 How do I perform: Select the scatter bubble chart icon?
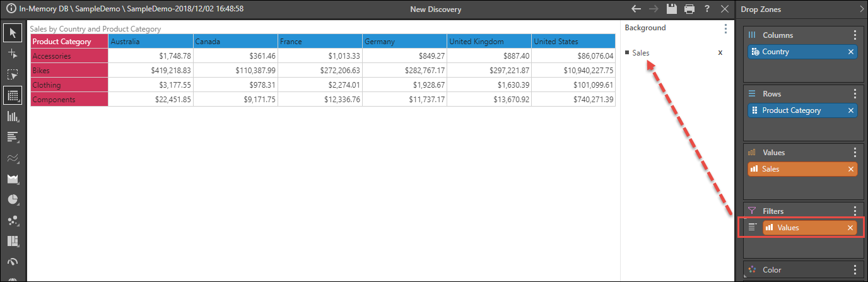(x=12, y=220)
